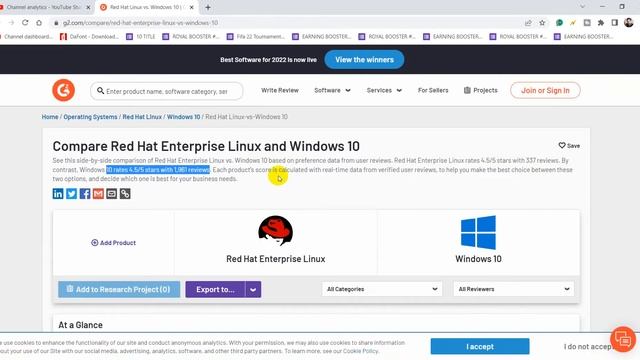Open the For Sellers menu item
Image resolution: width=640 pixels, height=360 pixels.
tap(433, 90)
